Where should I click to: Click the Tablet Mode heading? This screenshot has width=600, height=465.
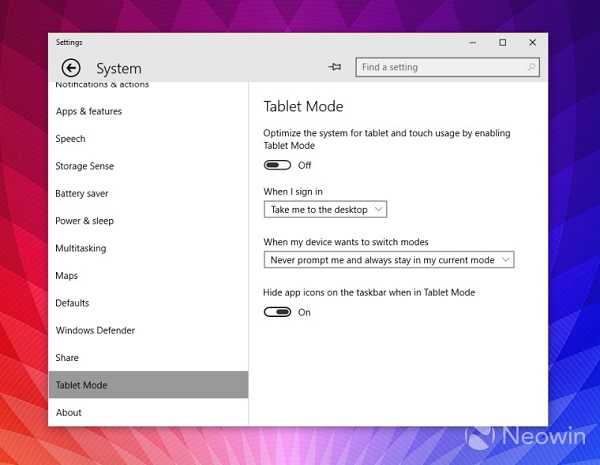tap(303, 106)
